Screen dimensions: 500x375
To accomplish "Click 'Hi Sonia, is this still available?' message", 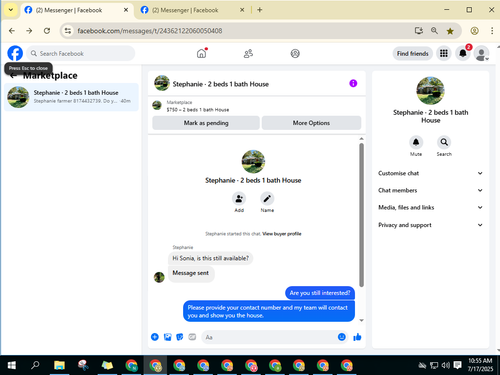I will 210,258.
